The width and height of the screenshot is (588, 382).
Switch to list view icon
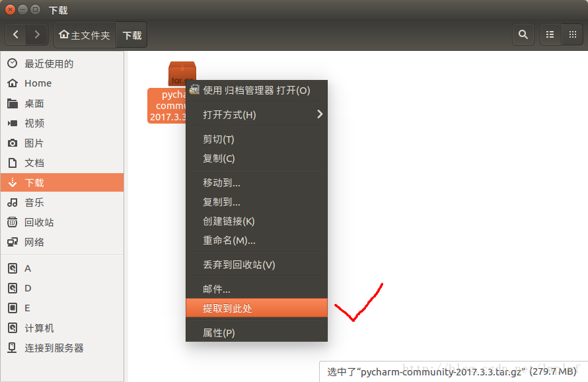[550, 35]
